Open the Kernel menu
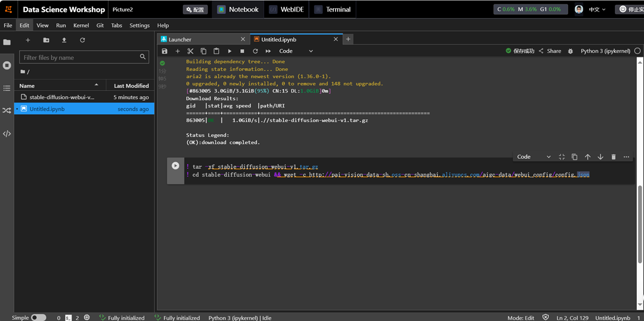 coord(81,25)
